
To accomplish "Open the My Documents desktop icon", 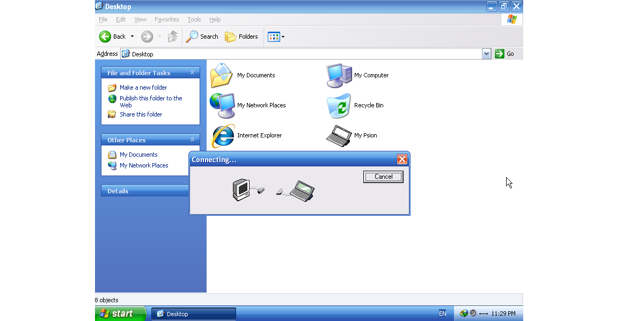I will [222, 75].
